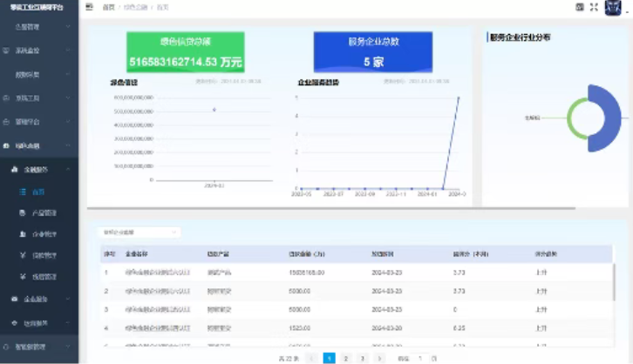
Task: Expand the 系统工具 menu chevron
Action: click(68, 98)
